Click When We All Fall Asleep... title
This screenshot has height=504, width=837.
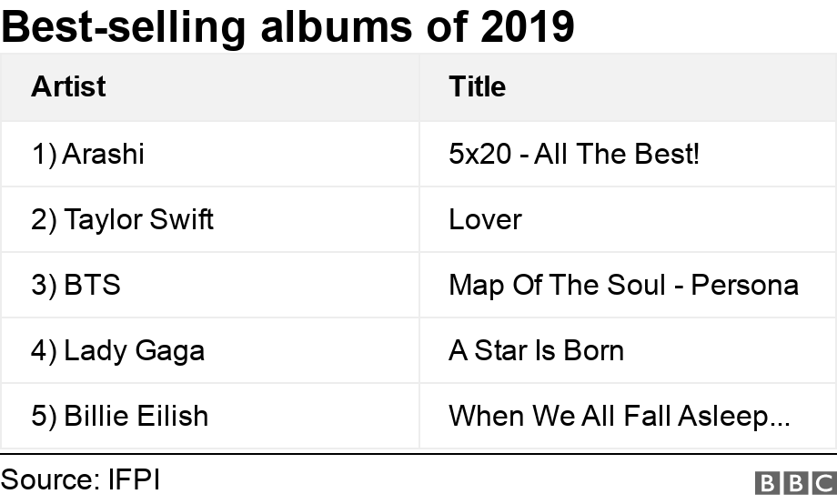pos(619,416)
